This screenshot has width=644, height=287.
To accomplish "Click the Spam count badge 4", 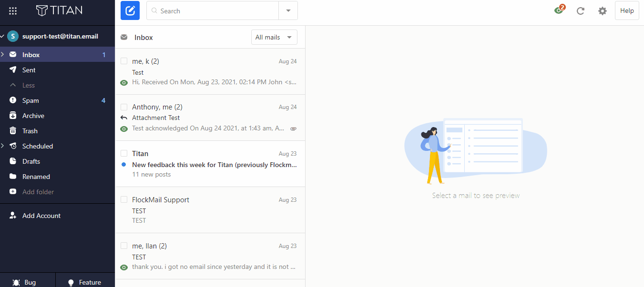I will pos(103,100).
